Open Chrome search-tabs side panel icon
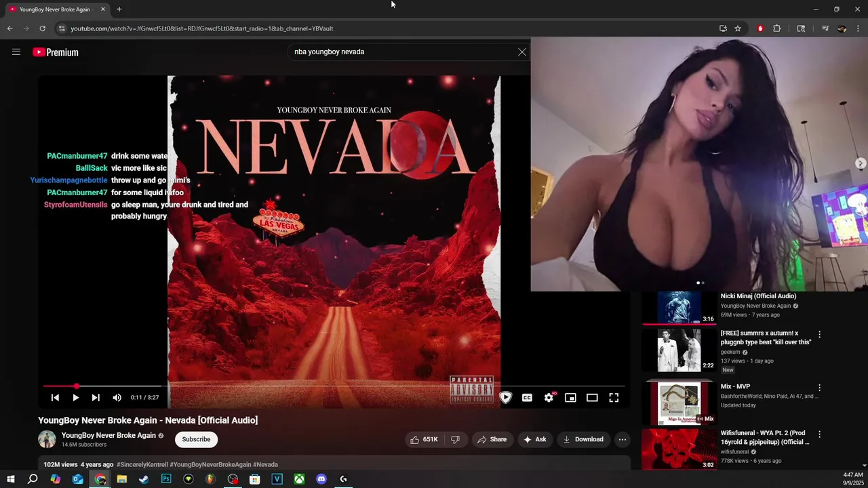The width and height of the screenshot is (868, 488). point(801,28)
